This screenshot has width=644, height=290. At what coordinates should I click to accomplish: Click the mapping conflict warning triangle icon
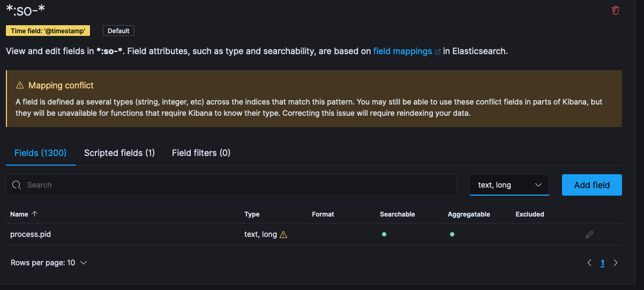pos(20,85)
